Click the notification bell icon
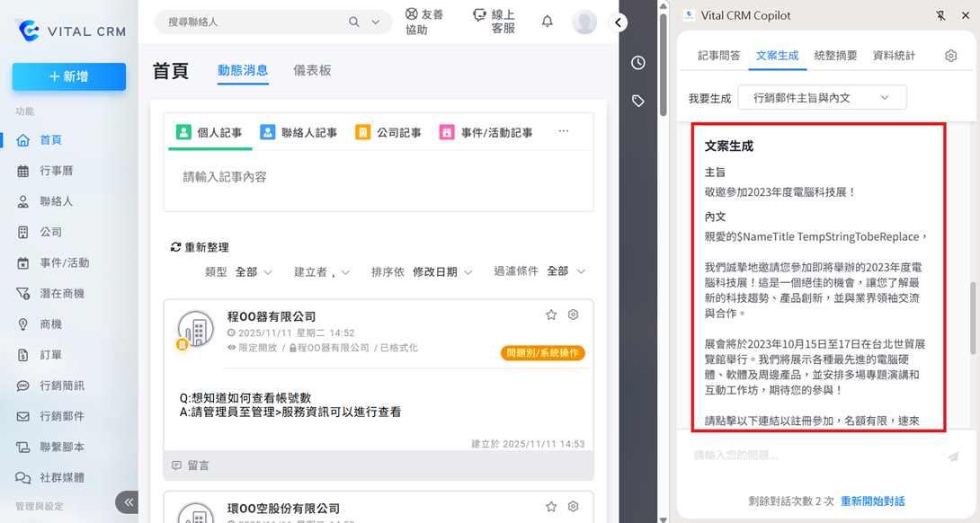 click(547, 22)
